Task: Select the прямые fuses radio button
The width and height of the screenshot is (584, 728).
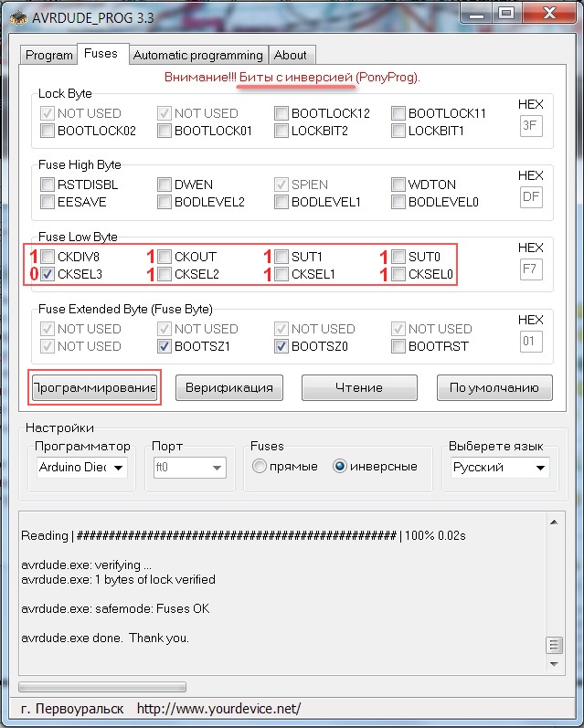Action: (x=260, y=467)
